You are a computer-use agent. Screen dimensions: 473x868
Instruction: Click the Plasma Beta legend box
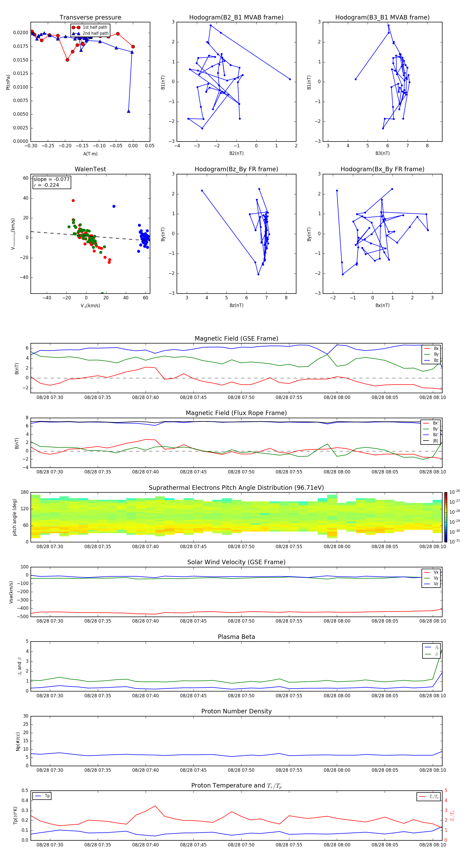[x=431, y=651]
